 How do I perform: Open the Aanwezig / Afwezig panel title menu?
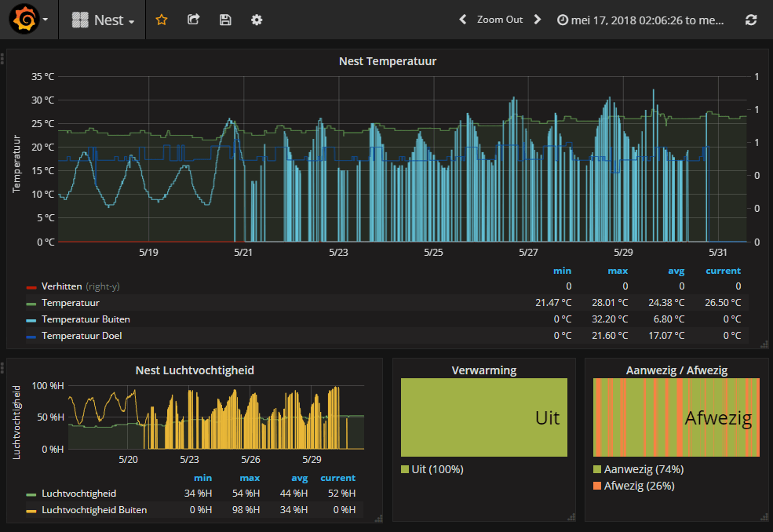point(676,370)
